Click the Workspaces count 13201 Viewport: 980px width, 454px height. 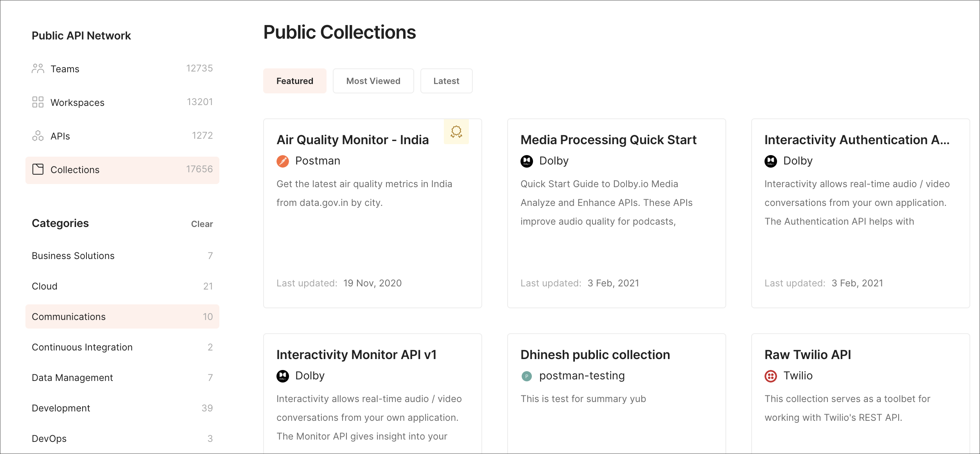(x=200, y=102)
